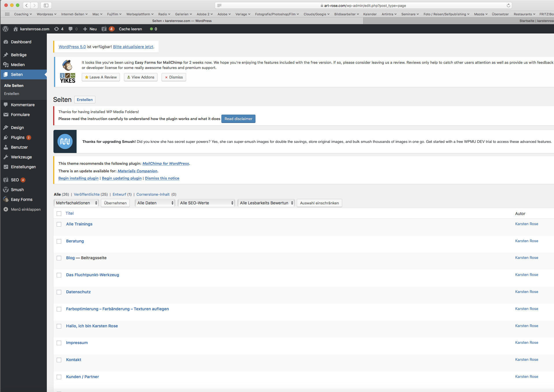This screenshot has height=392, width=554.
Task: Click the Übernehmen button
Action: [115, 203]
